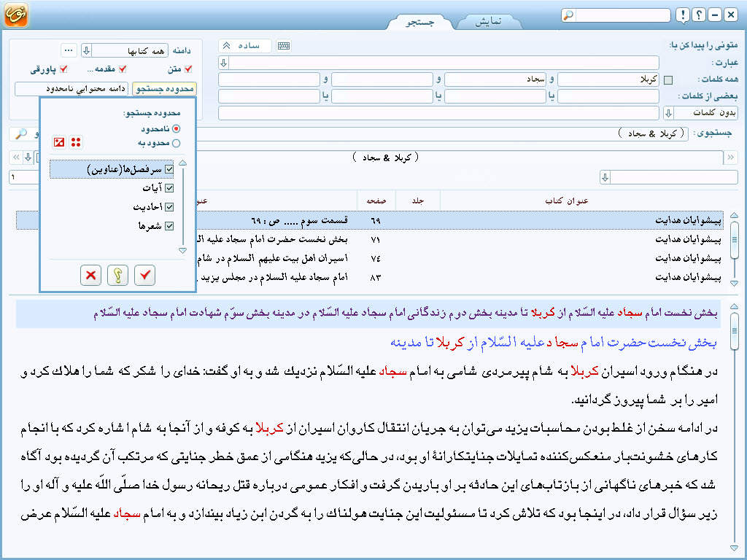Image resolution: width=747 pixels, height=560 pixels.
Task: Collapse search mode with ساده expander
Action: click(226, 46)
